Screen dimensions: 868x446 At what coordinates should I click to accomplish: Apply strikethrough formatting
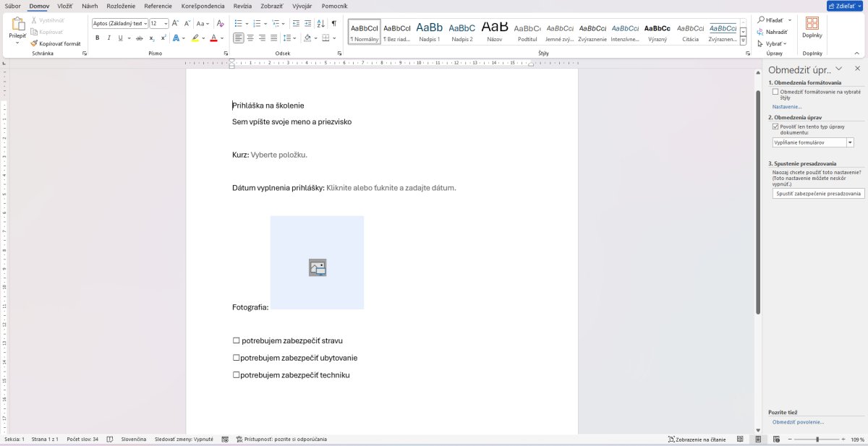click(139, 38)
